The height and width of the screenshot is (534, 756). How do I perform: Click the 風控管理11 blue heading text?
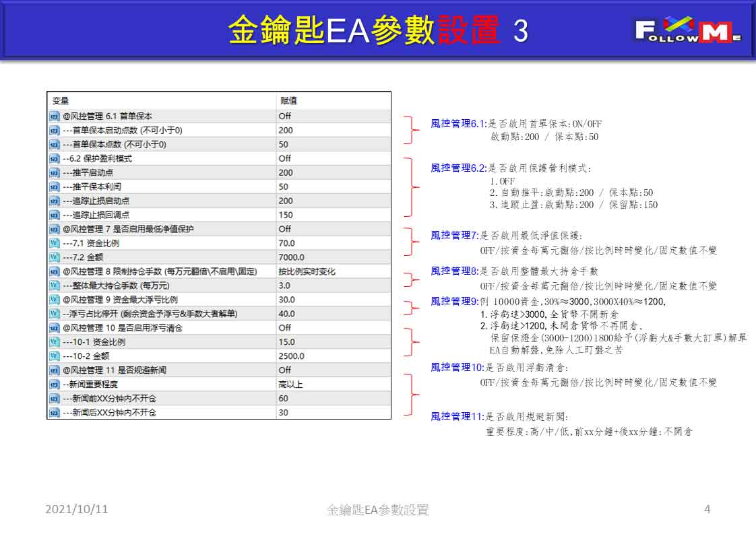(457, 416)
